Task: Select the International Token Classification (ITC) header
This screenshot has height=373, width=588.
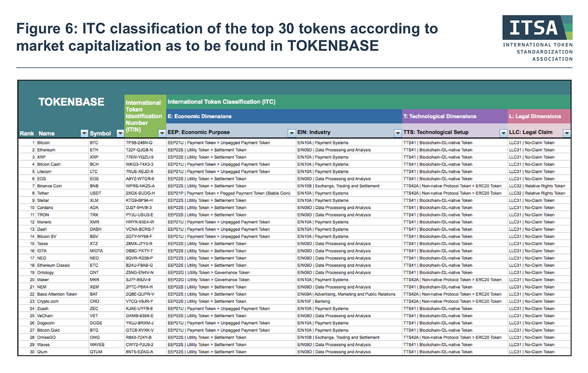Action: 222,102
